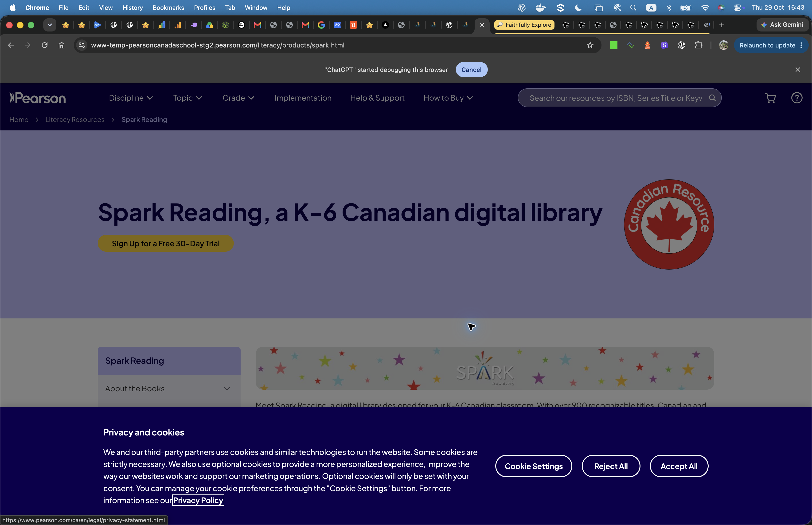Click the search magnifier in the search field
Screen dimensions: 812x525
click(712, 98)
